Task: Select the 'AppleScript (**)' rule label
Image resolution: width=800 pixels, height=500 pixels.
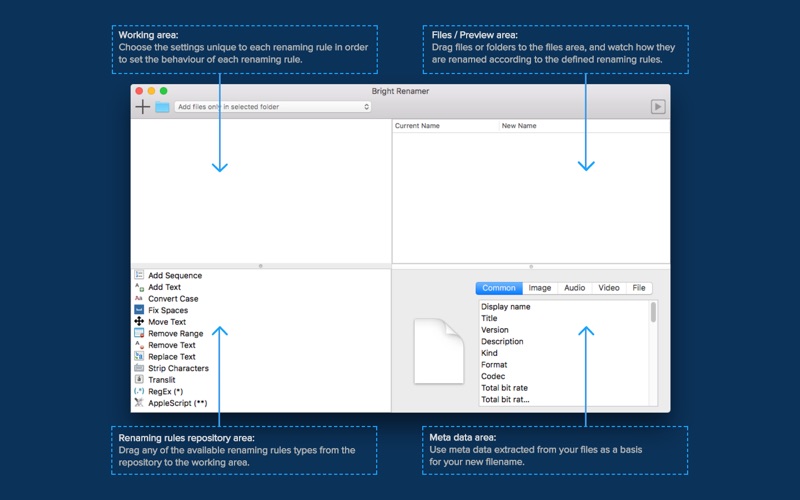Action: (x=178, y=403)
